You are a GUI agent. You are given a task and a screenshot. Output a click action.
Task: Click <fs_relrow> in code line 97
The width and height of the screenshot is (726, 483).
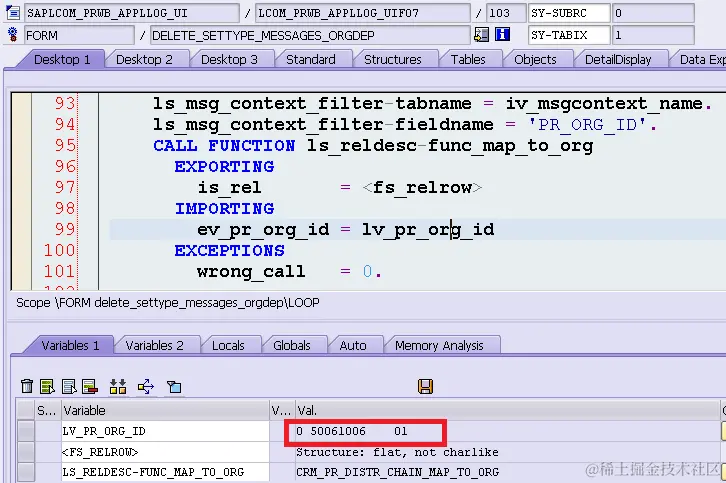(422, 188)
